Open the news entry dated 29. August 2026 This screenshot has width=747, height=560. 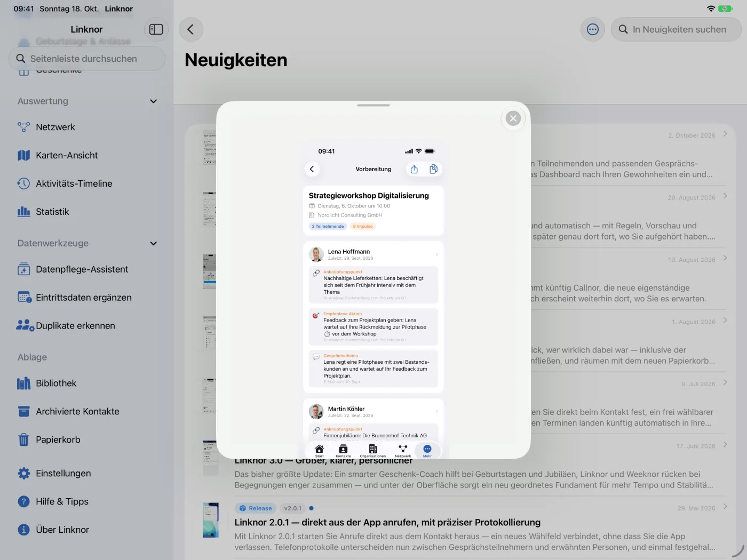[x=460, y=218]
